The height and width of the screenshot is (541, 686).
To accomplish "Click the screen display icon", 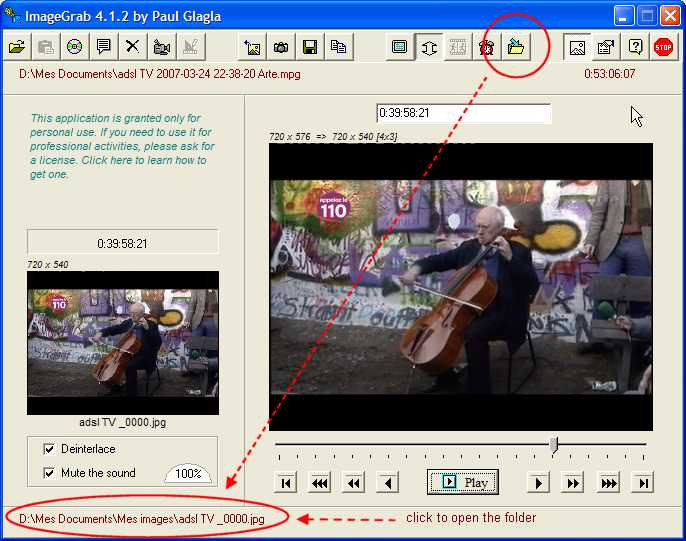I will (x=400, y=46).
